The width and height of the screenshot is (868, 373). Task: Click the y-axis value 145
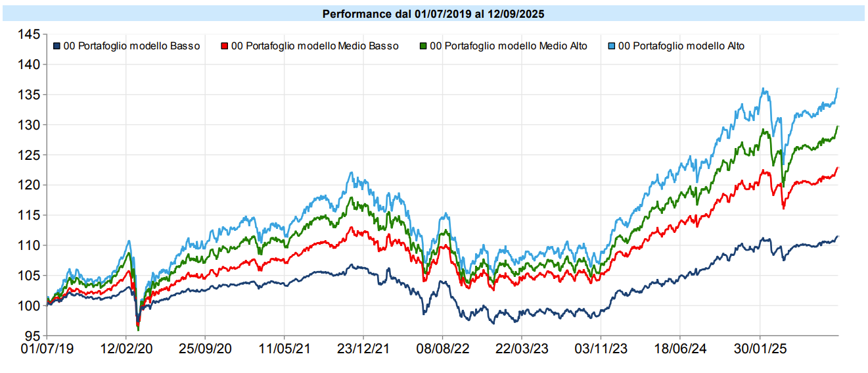[x=28, y=34]
